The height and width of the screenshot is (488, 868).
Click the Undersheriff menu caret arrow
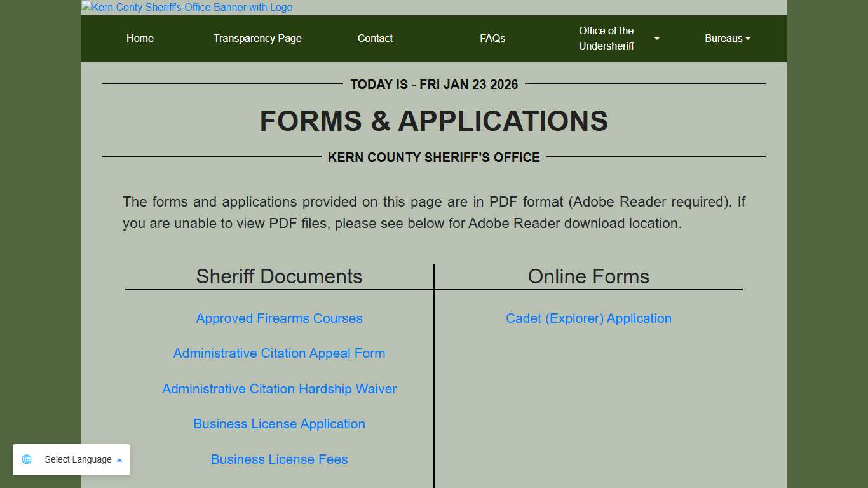click(656, 39)
